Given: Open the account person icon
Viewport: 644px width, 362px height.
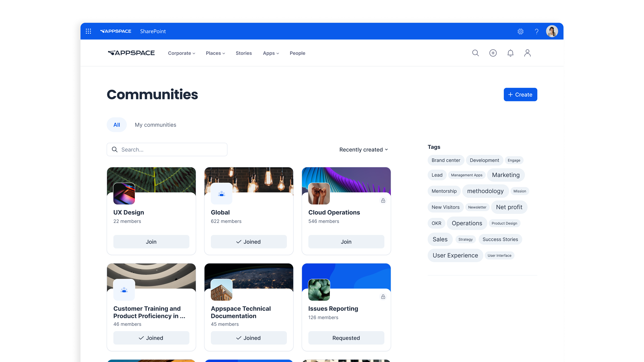Looking at the screenshot, I should [527, 53].
